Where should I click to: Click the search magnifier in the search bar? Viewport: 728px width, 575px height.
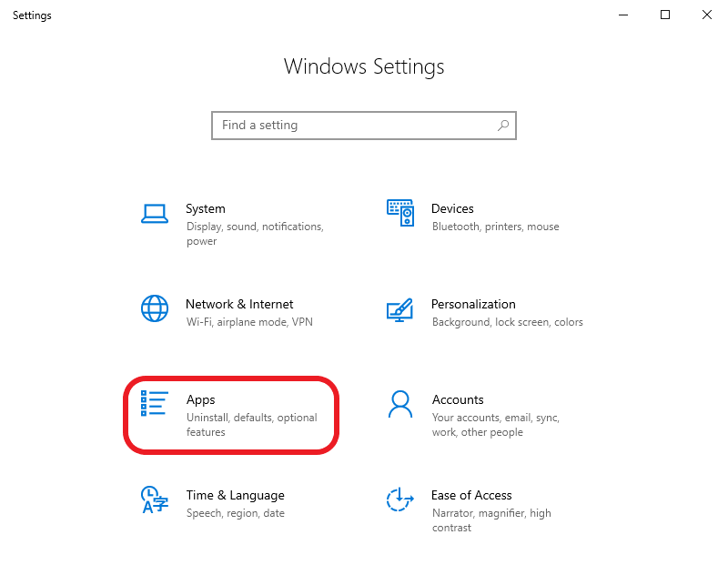click(502, 125)
